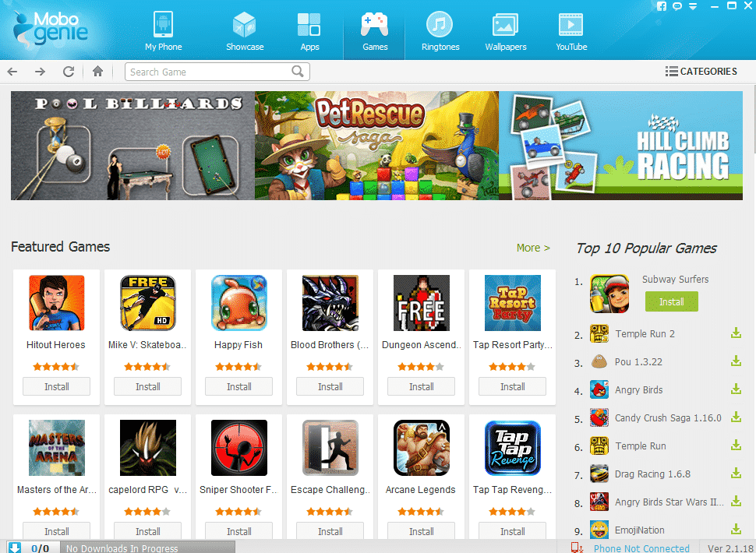Select the Games tab
The image size is (756, 553).
(x=375, y=30)
